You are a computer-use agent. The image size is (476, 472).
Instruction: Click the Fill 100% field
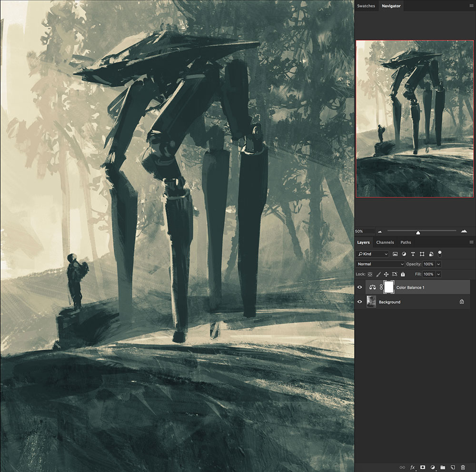coord(429,274)
